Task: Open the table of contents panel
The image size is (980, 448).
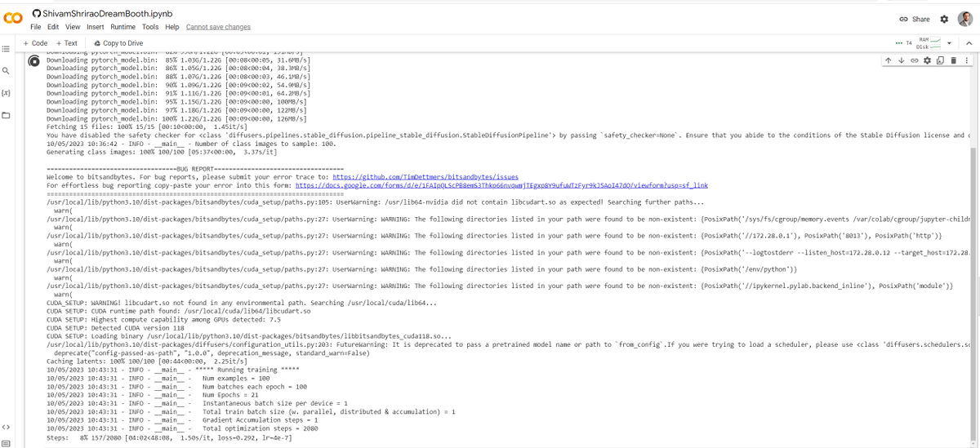Action: pyautogui.click(x=6, y=48)
